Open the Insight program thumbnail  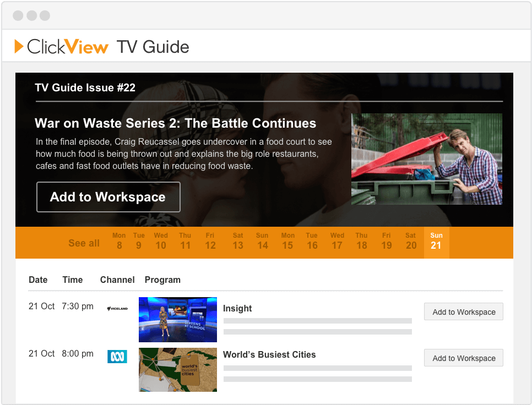pos(178,320)
